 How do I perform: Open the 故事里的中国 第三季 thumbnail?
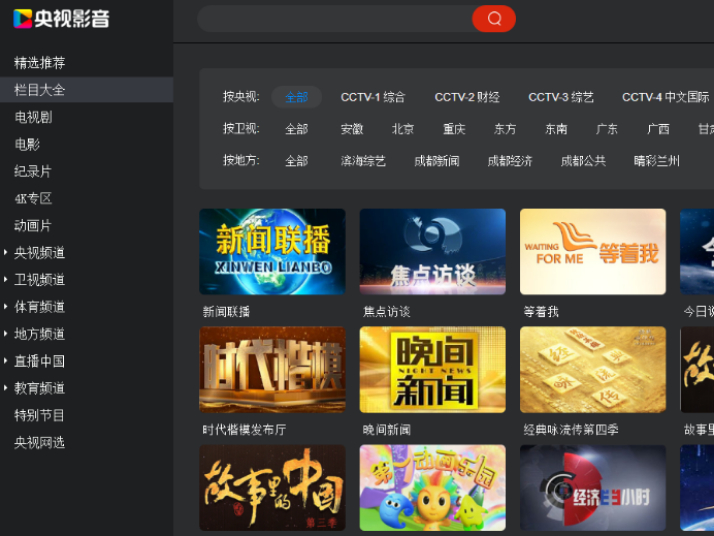click(x=272, y=488)
